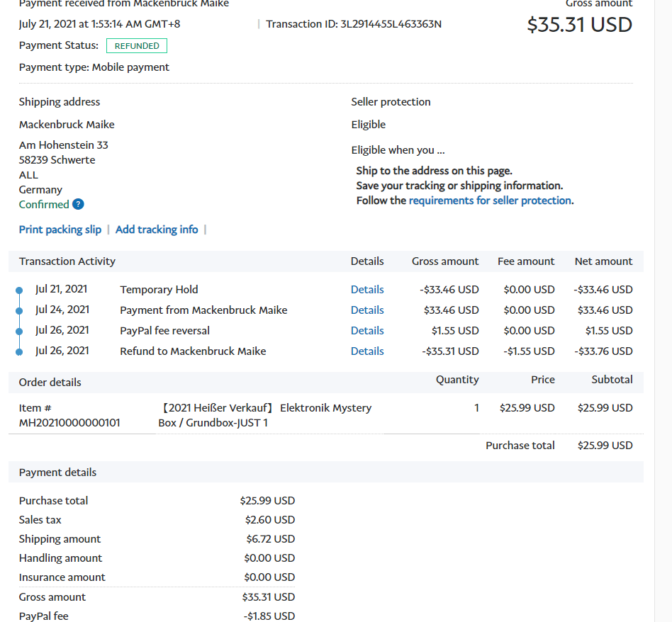Click the timeline dot for PayPal fee reversal
Screen dimensions: 672x622
(x=19, y=332)
